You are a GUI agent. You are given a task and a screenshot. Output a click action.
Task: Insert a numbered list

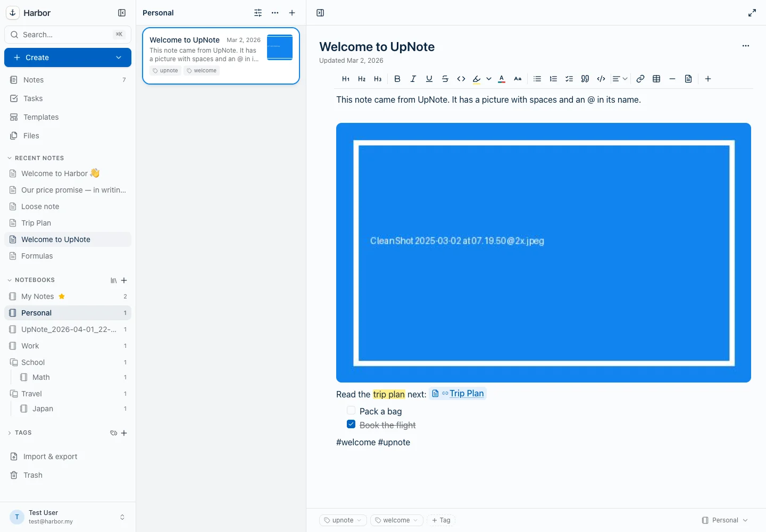coord(553,79)
